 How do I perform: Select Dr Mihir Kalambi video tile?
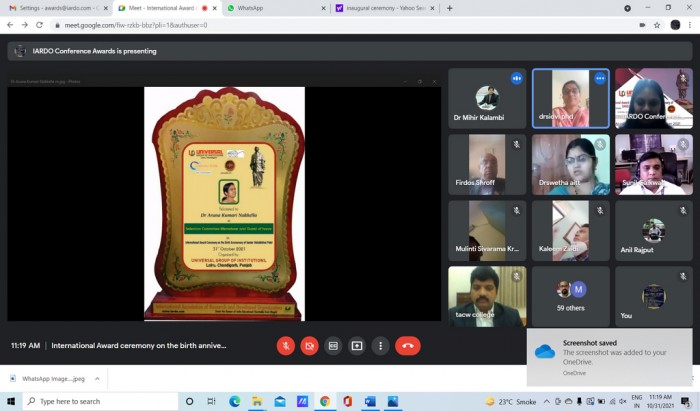click(x=487, y=98)
